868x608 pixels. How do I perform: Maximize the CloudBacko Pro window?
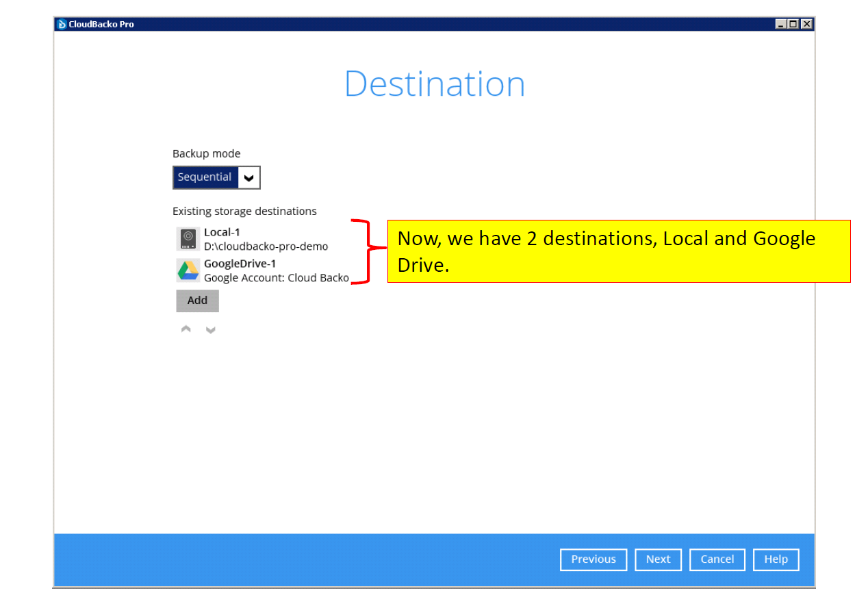point(793,24)
